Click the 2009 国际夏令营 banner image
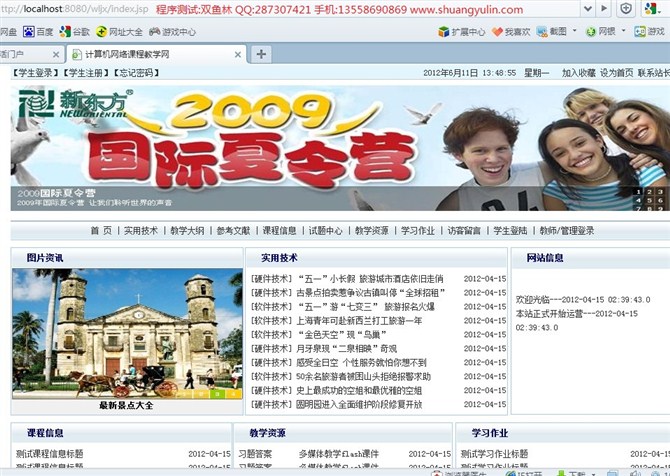Viewport: 670px width, 476px height. click(x=340, y=148)
